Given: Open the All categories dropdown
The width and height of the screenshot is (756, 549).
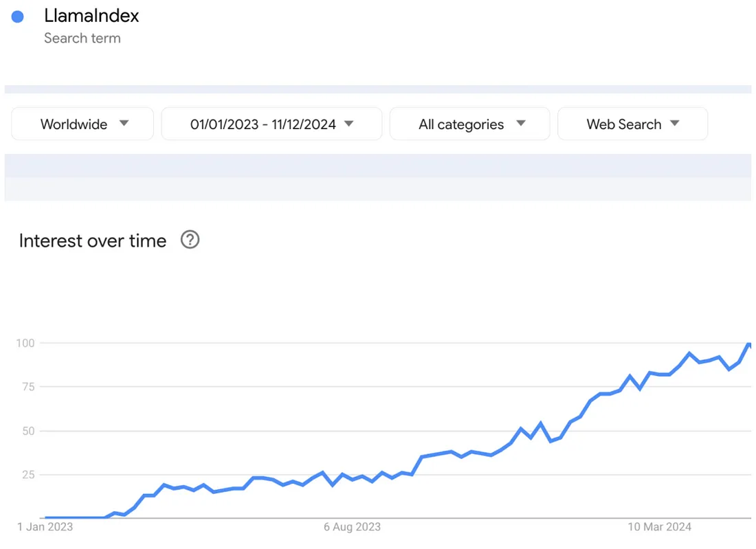Looking at the screenshot, I should coord(469,124).
